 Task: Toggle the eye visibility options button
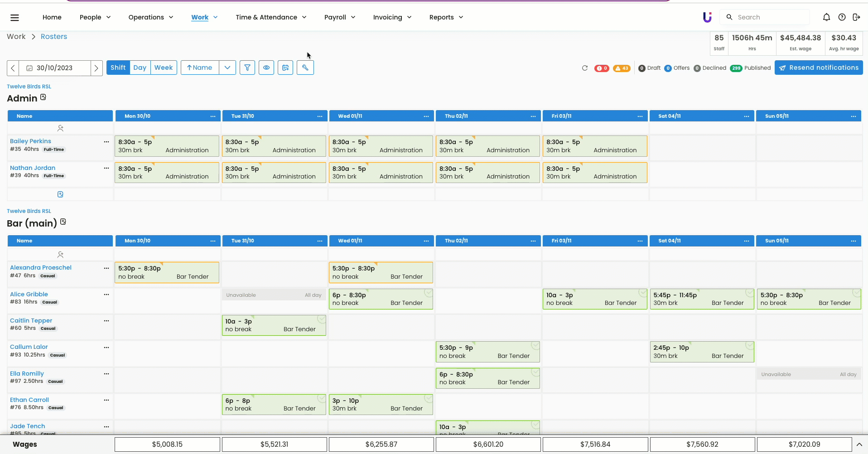(266, 68)
